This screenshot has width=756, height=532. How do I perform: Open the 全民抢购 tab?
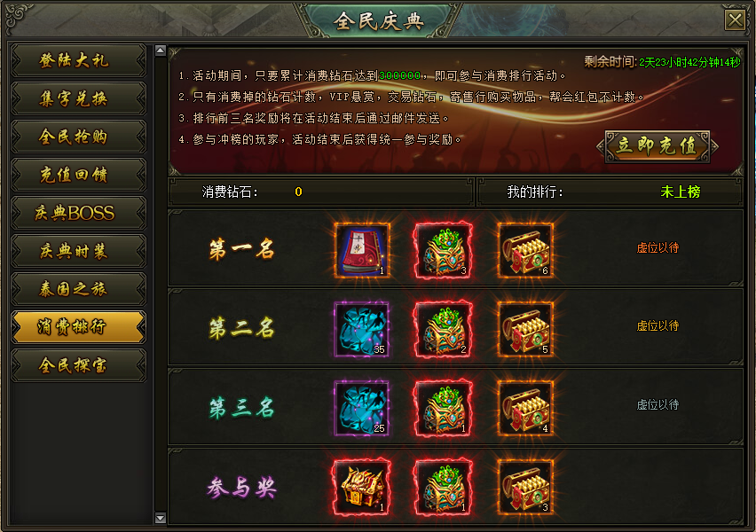click(79, 137)
